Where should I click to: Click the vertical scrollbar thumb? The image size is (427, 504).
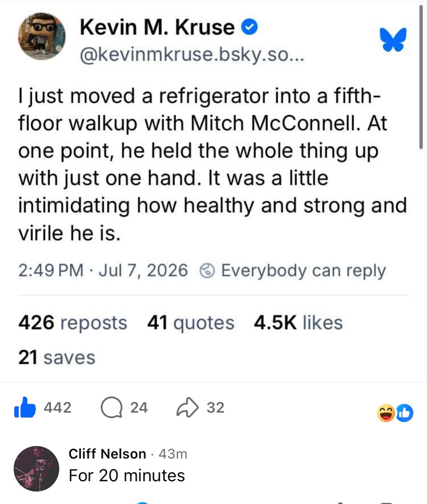pos(421,77)
